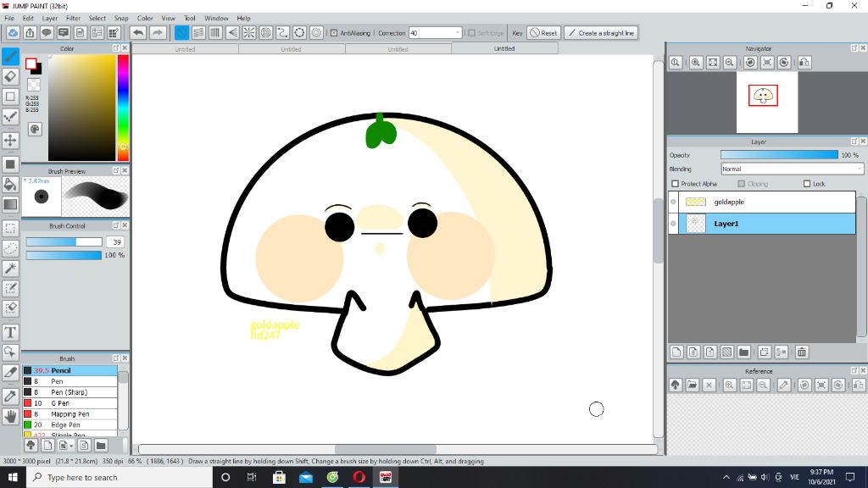Screen dimensions: 868x488
Task: Select the Pen brush
Action: 70,381
